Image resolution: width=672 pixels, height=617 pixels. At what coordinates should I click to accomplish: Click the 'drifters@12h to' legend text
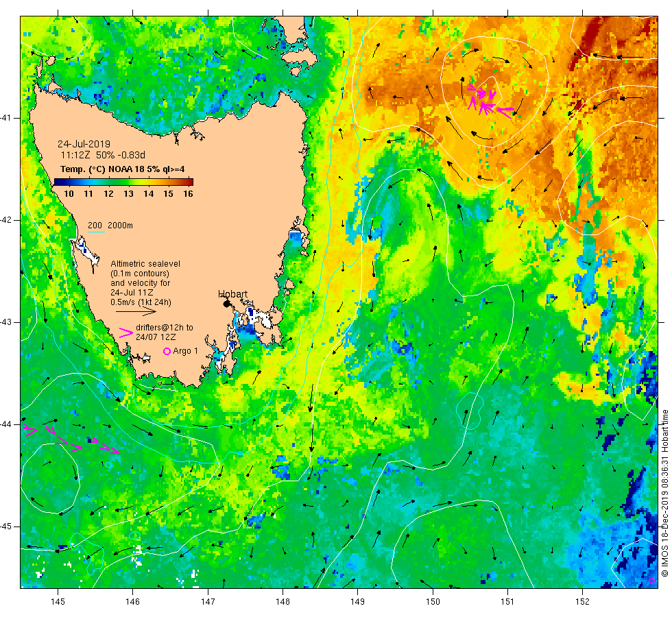point(165,328)
